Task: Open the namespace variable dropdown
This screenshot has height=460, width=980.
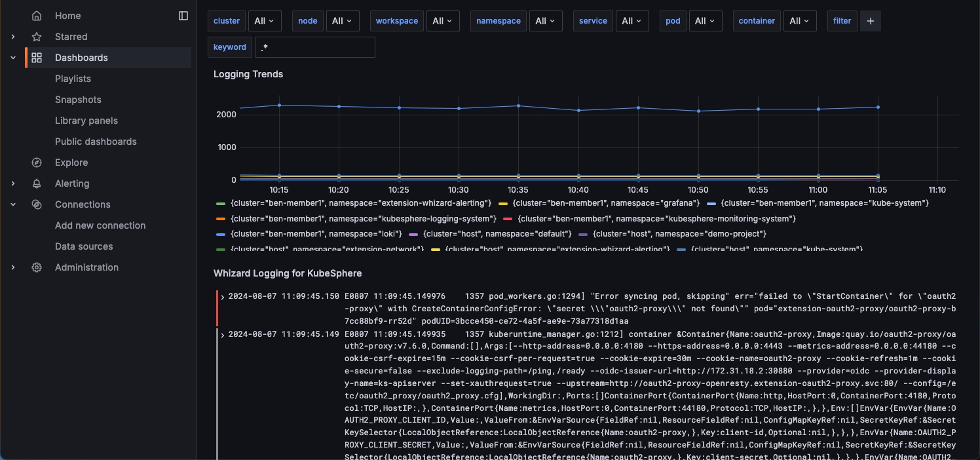Action: [x=545, y=21]
